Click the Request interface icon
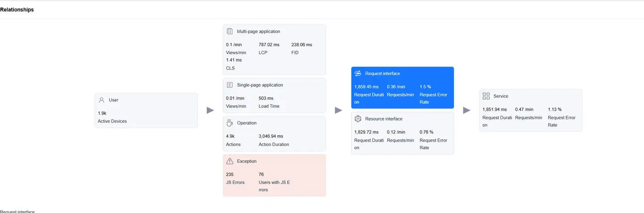Viewport: 644px width, 213px height. (358, 73)
